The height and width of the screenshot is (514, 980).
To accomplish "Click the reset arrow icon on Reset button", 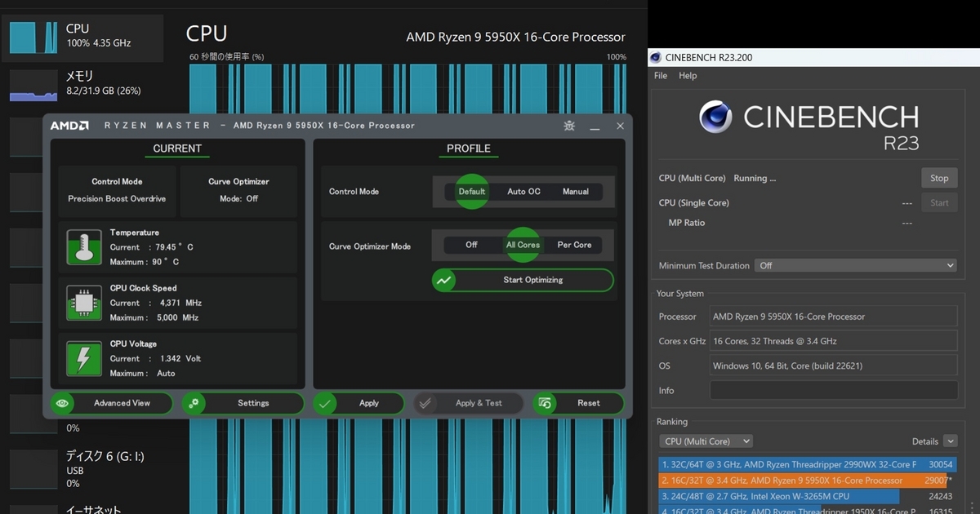I will (x=545, y=403).
